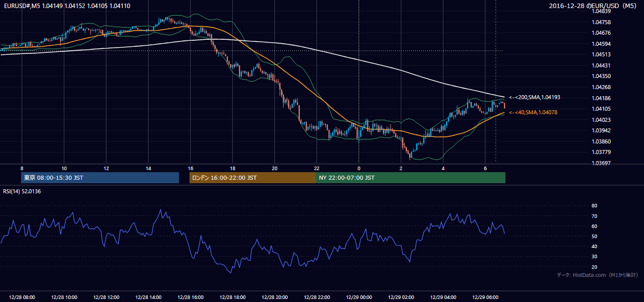This screenshot has height=302, width=644.
Task: Click the 12/28 12:00 date label
Action: tap(106, 297)
